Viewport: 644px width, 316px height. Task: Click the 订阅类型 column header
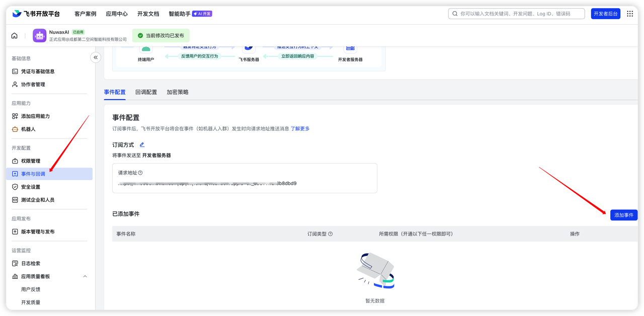pos(317,234)
